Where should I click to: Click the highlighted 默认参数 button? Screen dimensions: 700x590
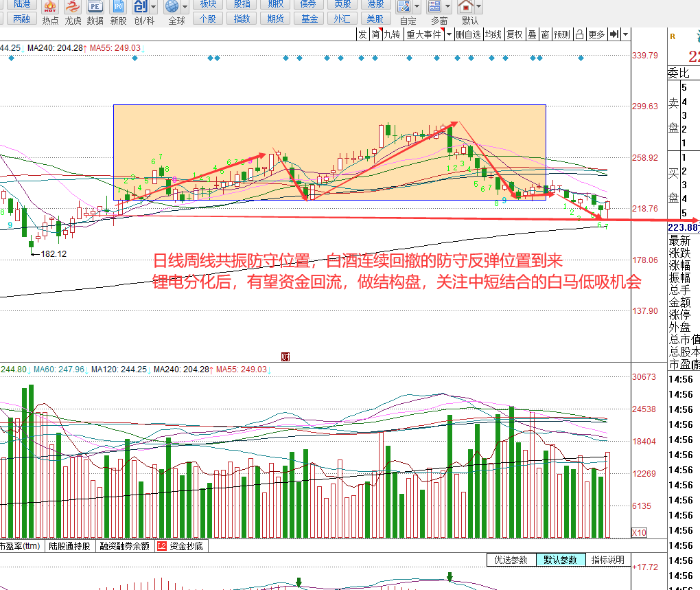tap(560, 560)
